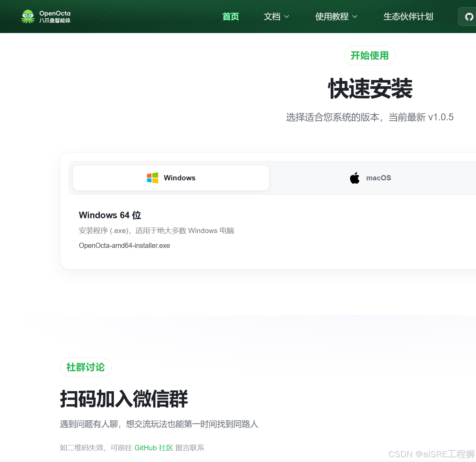The width and height of the screenshot is (476, 462).
Task: Click the 快速安装 heading
Action: [x=370, y=89]
